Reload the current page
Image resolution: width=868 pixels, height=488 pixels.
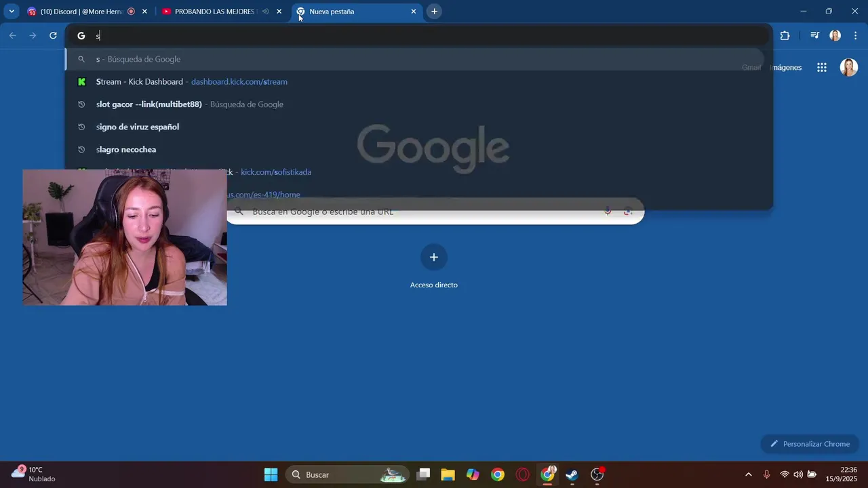click(x=53, y=36)
